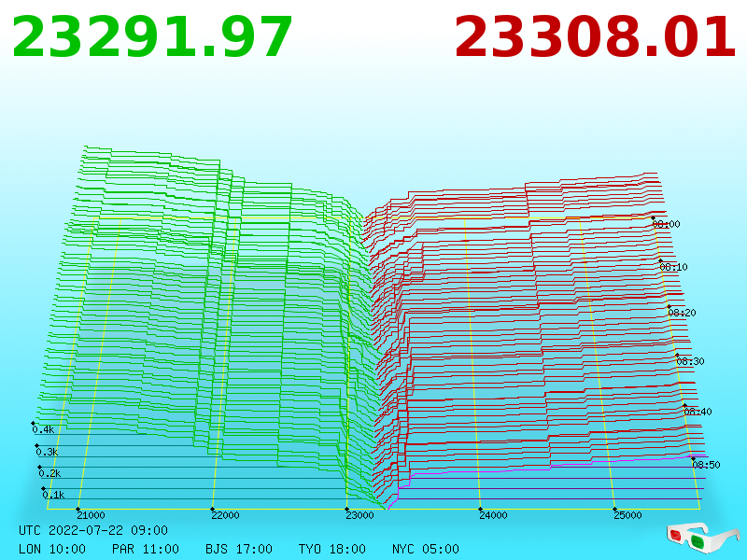
Task: Click the 08:40 time axis marker
Action: [698, 412]
